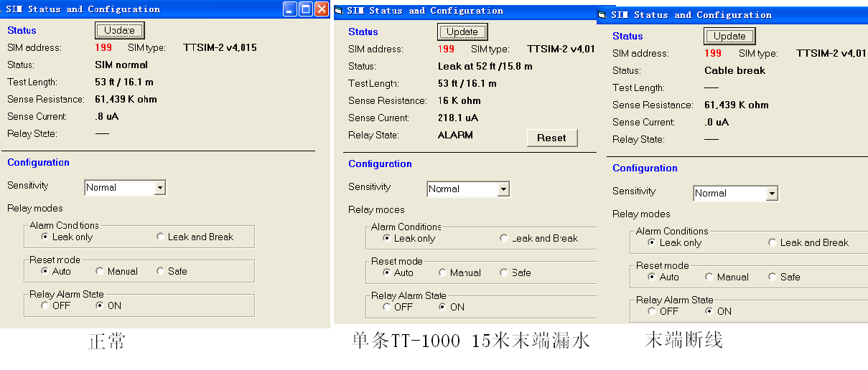Maximize the window showing SIM normal status

tap(306, 9)
